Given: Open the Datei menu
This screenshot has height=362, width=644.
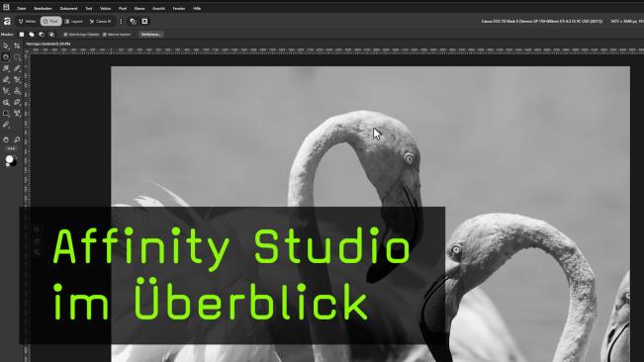Looking at the screenshot, I should (22, 8).
